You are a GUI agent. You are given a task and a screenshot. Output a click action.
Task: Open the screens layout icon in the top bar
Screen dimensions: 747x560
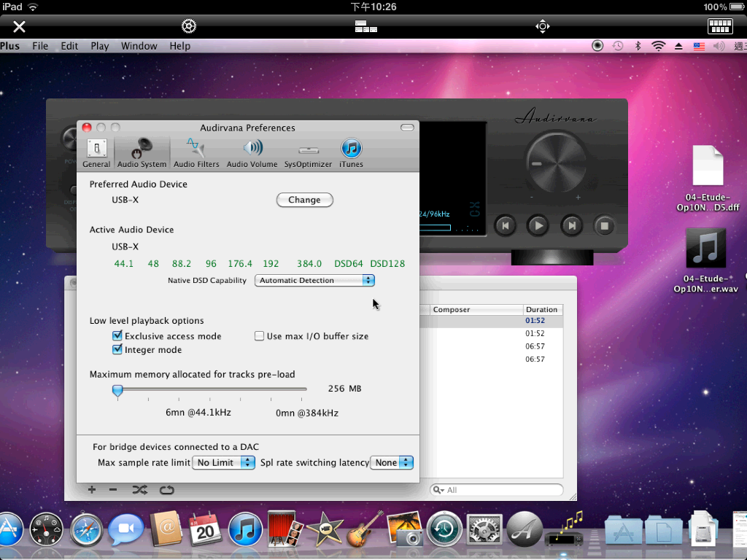pyautogui.click(x=366, y=27)
